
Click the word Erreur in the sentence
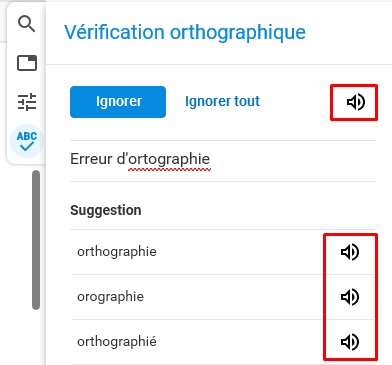point(91,159)
